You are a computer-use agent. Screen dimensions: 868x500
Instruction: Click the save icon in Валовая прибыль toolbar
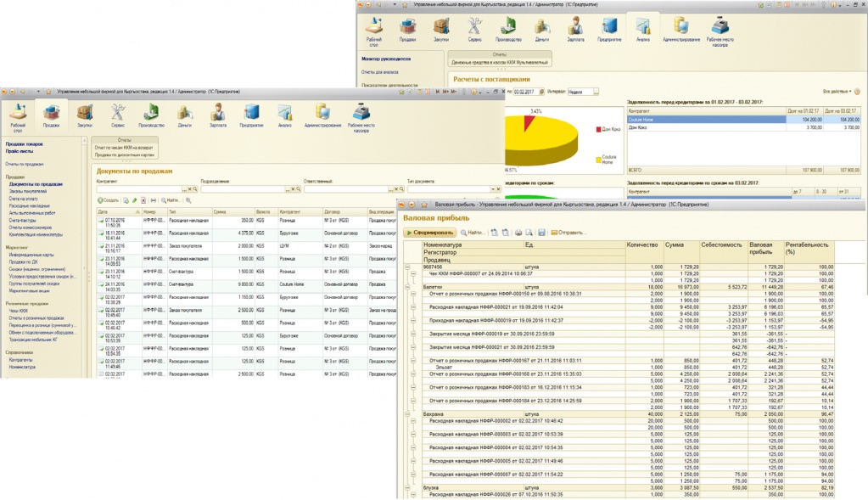tap(541, 233)
